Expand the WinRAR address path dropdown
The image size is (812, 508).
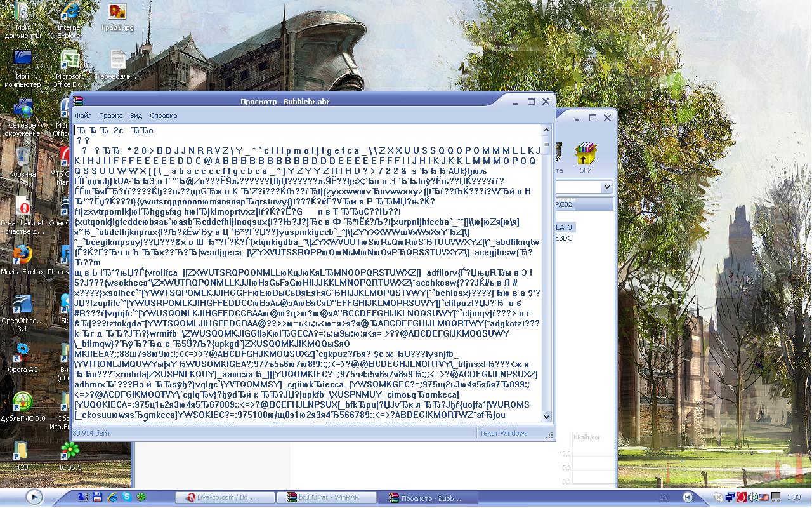click(606, 187)
